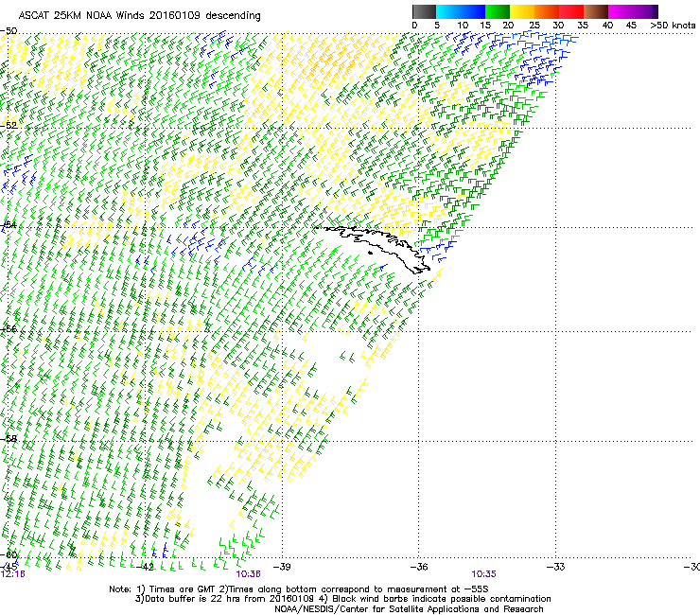This screenshot has height=615, width=700.
Task: Click the '-58' latitude label
Action: point(9,439)
